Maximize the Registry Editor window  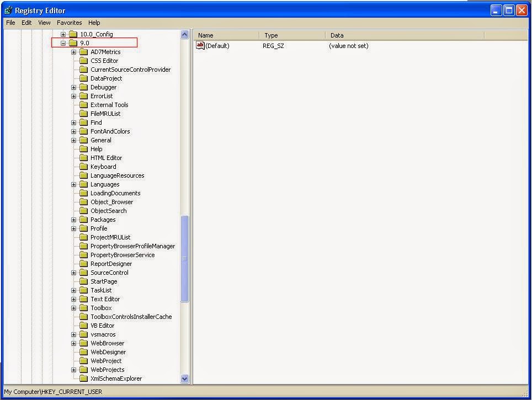[x=509, y=10]
